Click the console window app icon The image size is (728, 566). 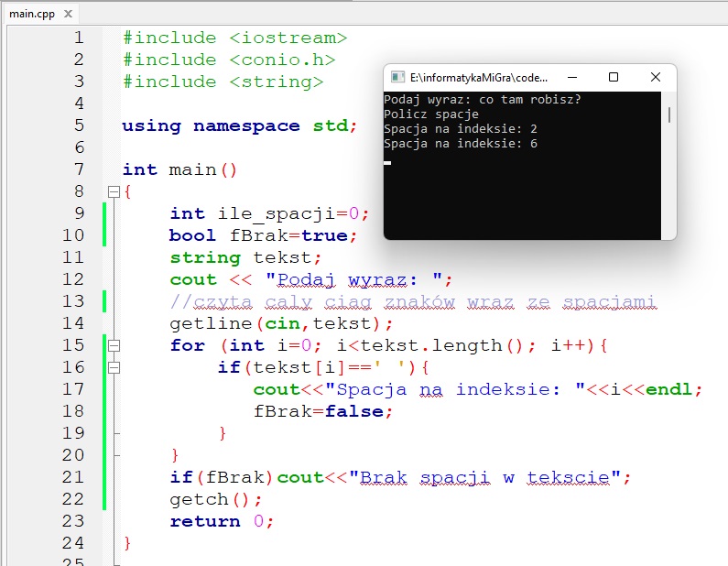[397, 77]
